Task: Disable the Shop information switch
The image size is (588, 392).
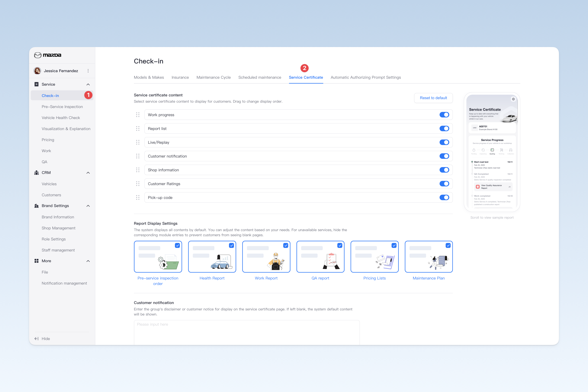Action: click(x=444, y=170)
